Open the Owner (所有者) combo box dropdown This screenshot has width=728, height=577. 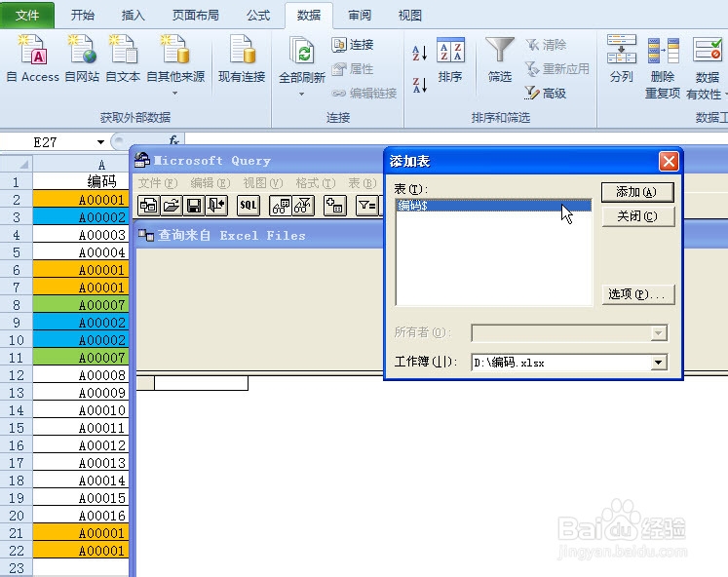(659, 332)
